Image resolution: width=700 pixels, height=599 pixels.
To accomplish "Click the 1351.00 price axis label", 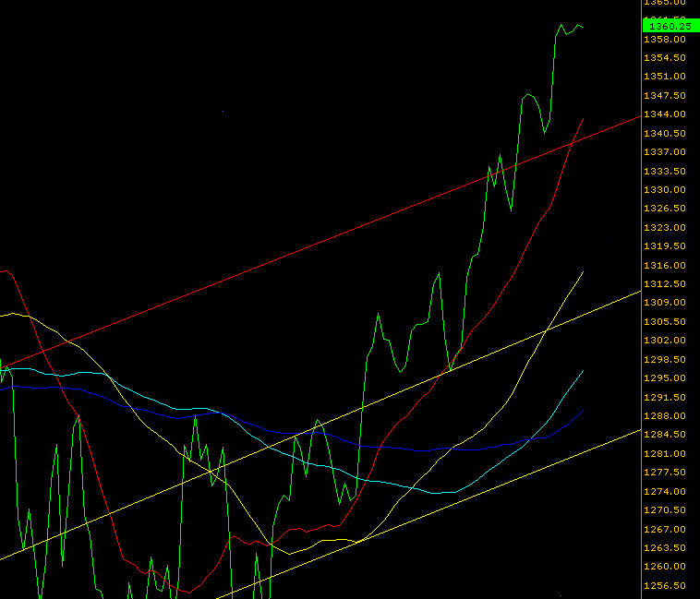I will [x=665, y=77].
